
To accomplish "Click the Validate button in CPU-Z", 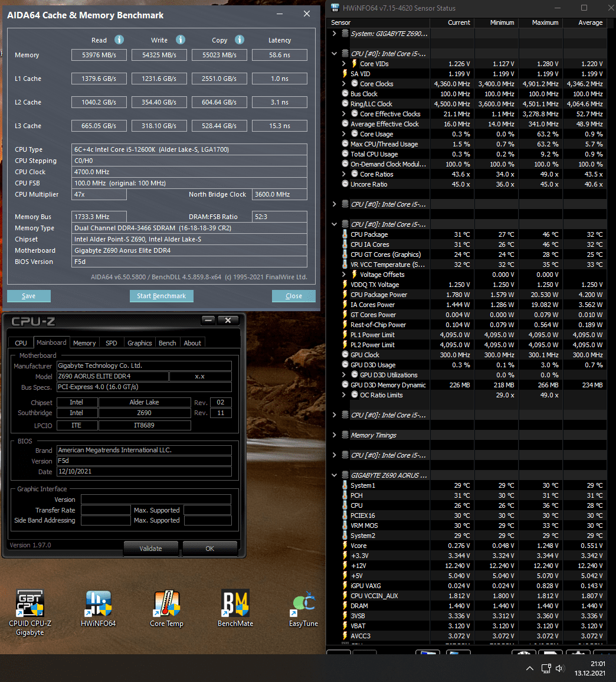I will 151,549.
